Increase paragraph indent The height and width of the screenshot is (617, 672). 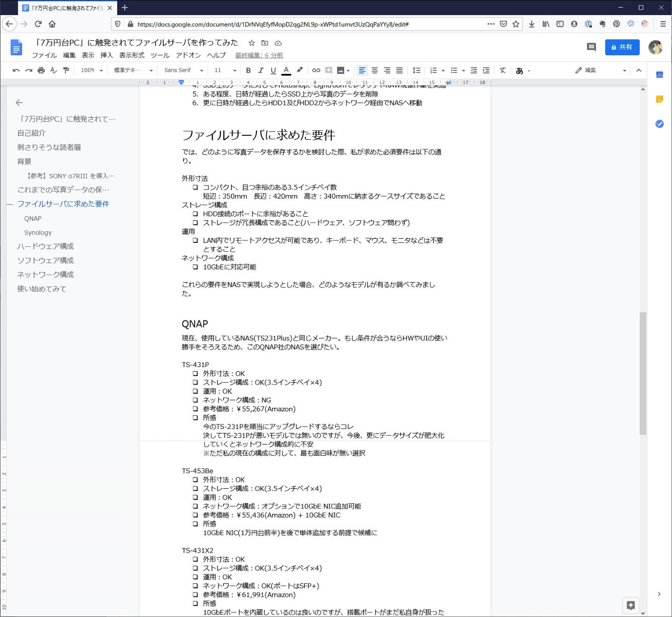[x=486, y=70]
